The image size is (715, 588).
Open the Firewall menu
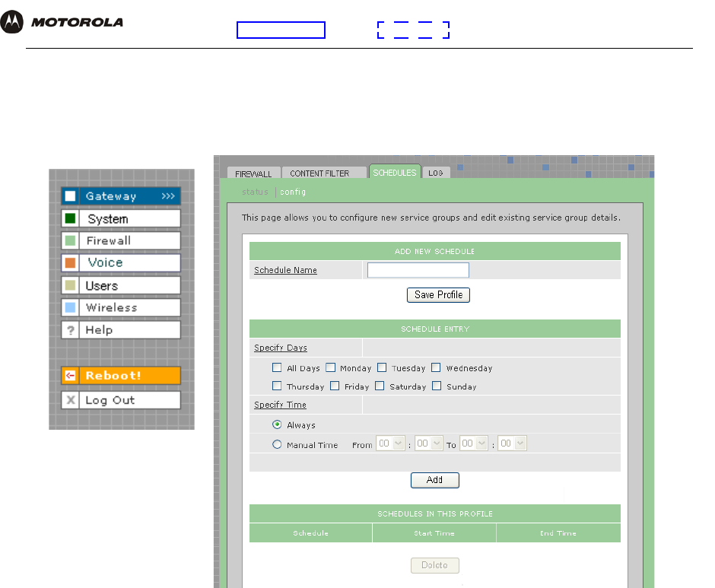click(121, 240)
